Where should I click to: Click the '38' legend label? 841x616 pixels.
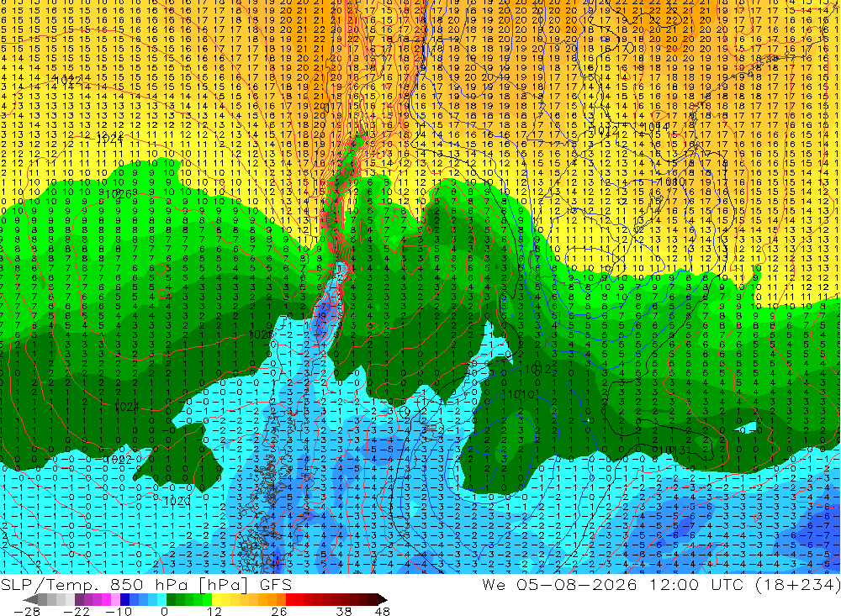point(344,612)
